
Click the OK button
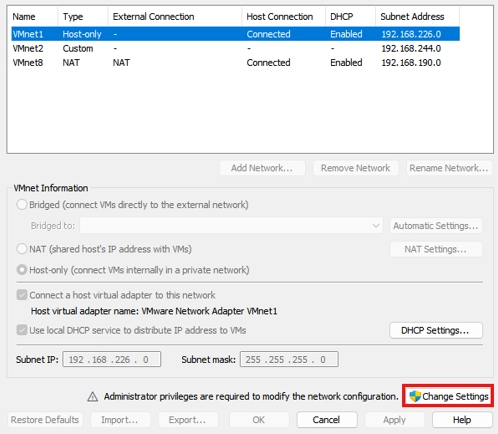pos(259,420)
